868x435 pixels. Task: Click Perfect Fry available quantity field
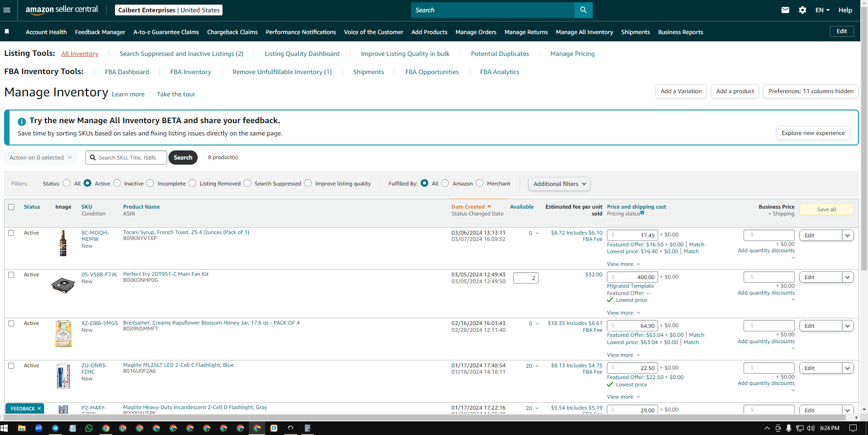(526, 278)
